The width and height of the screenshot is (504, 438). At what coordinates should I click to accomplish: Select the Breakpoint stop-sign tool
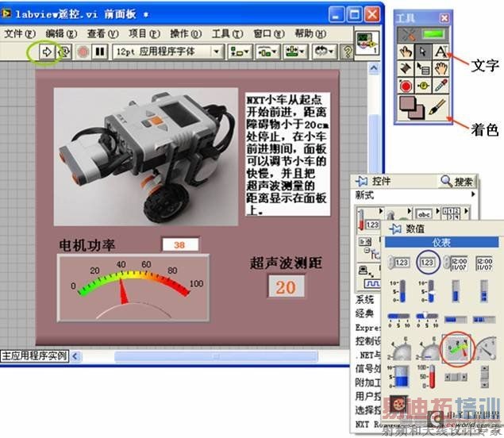(406, 86)
